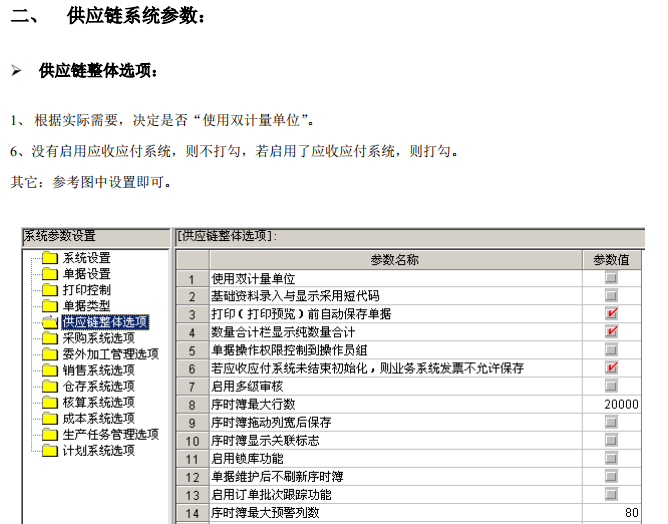Image resolution: width=668 pixels, height=524 pixels.
Task: Click the 参数值 column header
Action: coord(611,259)
